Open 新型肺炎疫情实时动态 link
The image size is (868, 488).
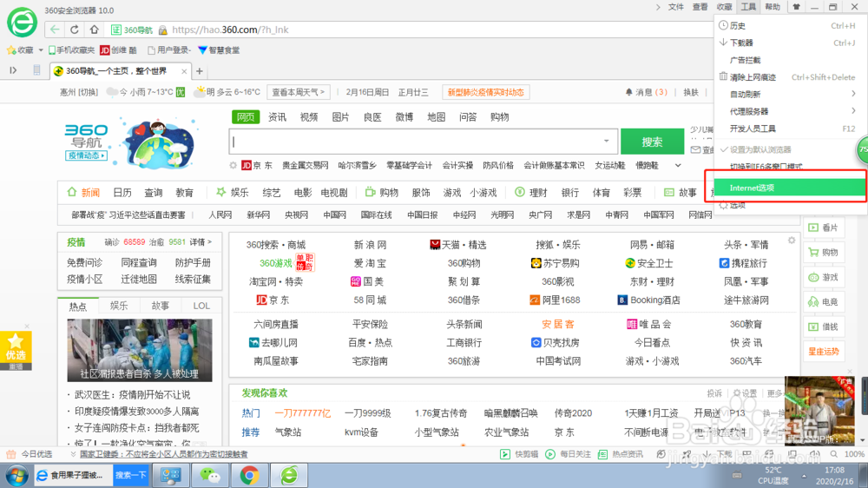pos(485,92)
